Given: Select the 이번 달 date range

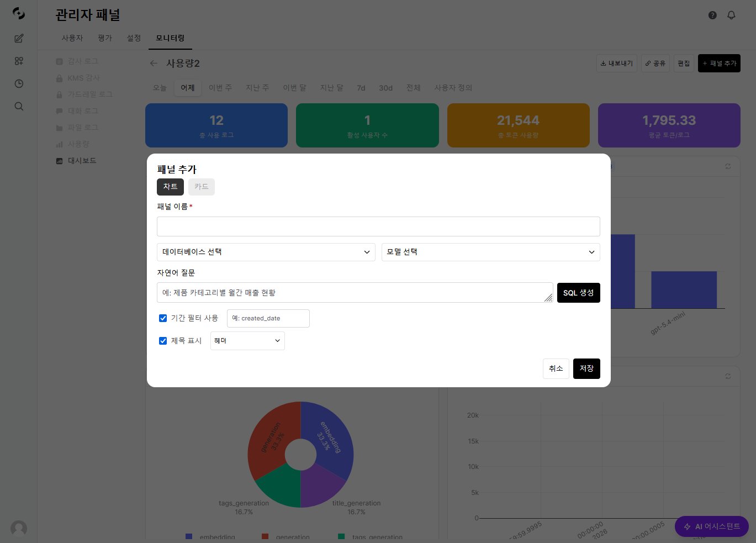Looking at the screenshot, I should coord(294,88).
